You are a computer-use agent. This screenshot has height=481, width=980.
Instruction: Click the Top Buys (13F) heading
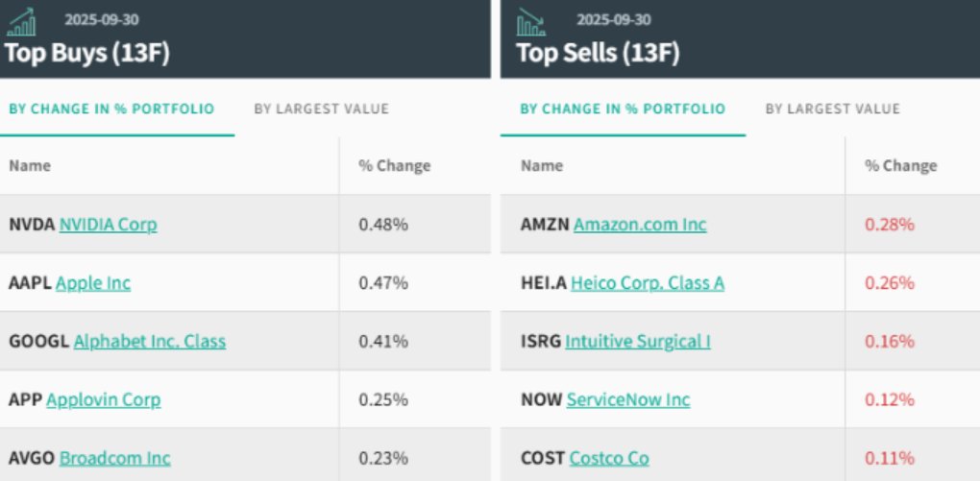pos(86,52)
